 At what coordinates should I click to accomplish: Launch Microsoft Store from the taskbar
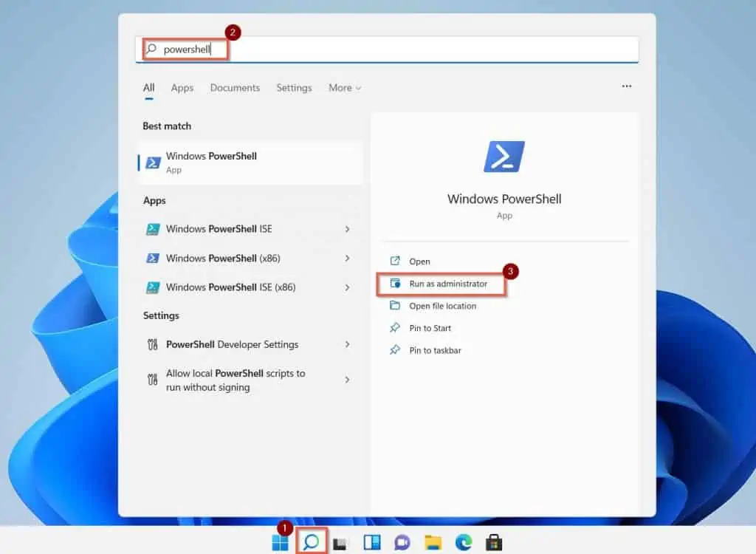click(493, 541)
